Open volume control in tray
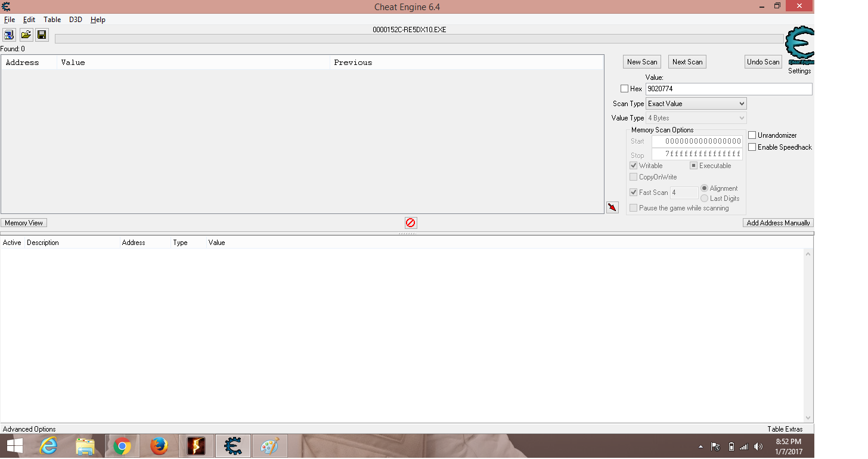The image size is (868, 459). click(758, 446)
